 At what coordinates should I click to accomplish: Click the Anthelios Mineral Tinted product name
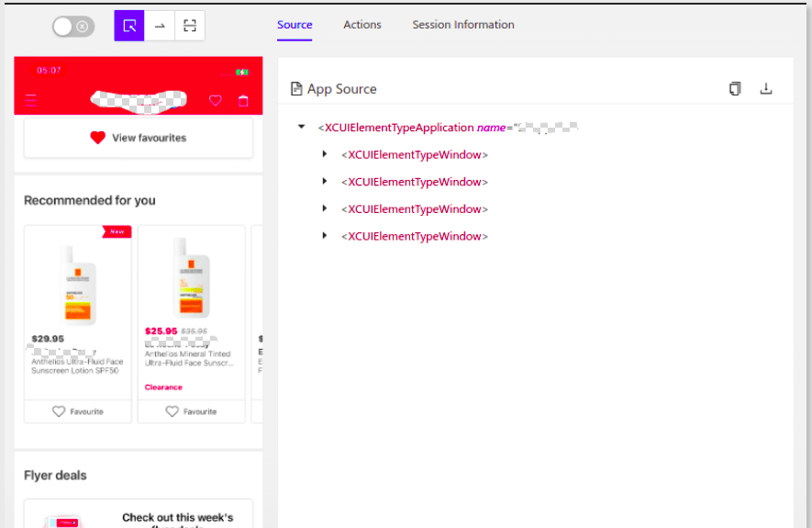click(188, 358)
